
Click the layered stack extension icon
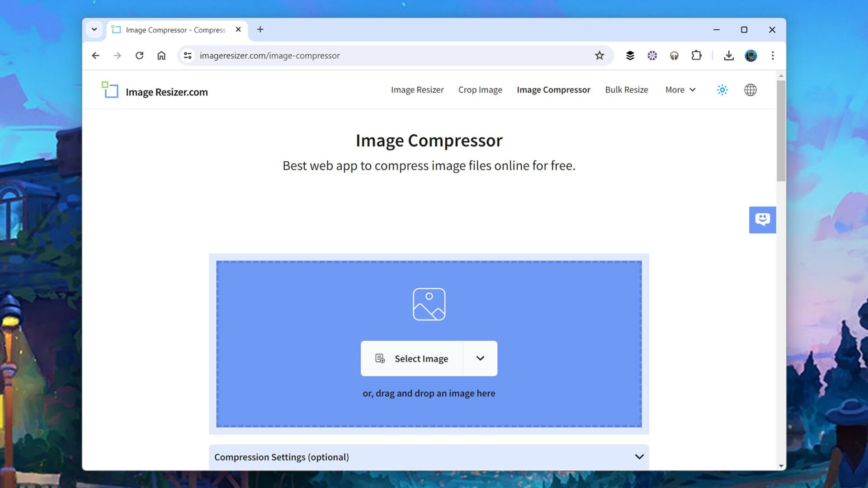tap(630, 55)
